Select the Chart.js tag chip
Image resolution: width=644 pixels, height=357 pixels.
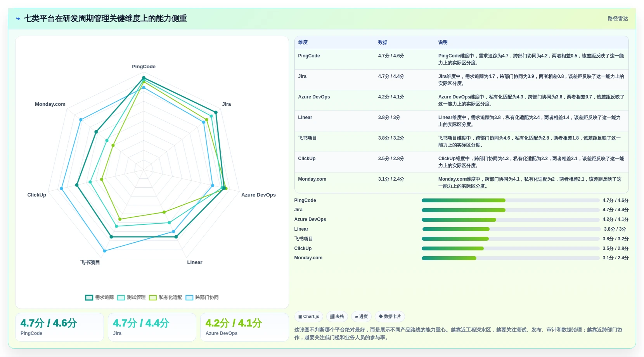coord(309,317)
